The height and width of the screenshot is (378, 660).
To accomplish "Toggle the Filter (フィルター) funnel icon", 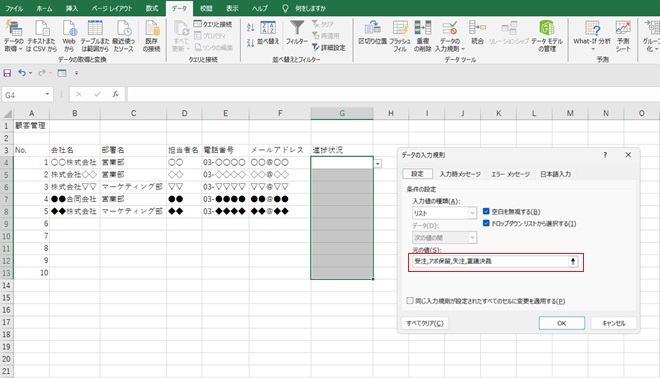I will click(297, 33).
